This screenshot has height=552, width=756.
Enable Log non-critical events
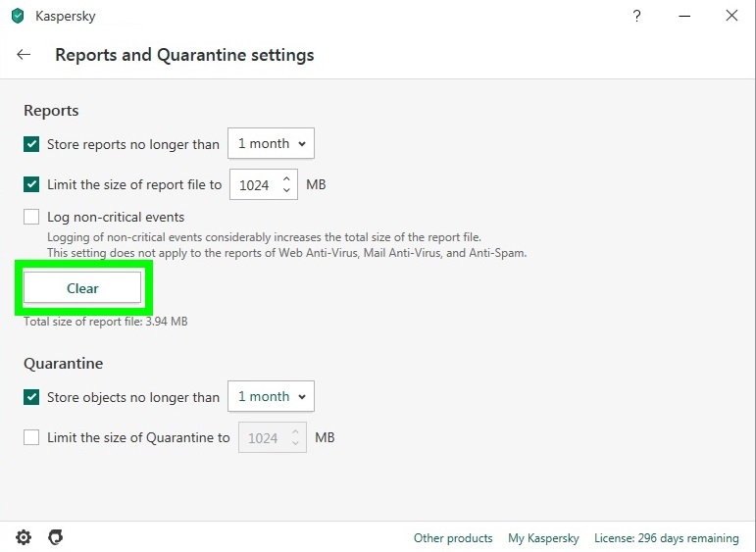[31, 217]
